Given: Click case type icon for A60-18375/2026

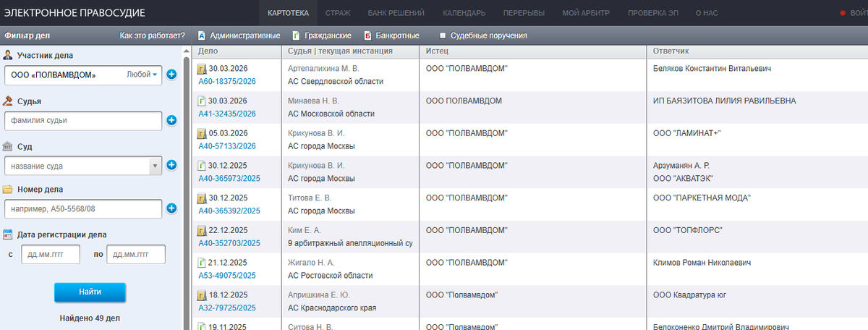Looking at the screenshot, I should pos(203,69).
